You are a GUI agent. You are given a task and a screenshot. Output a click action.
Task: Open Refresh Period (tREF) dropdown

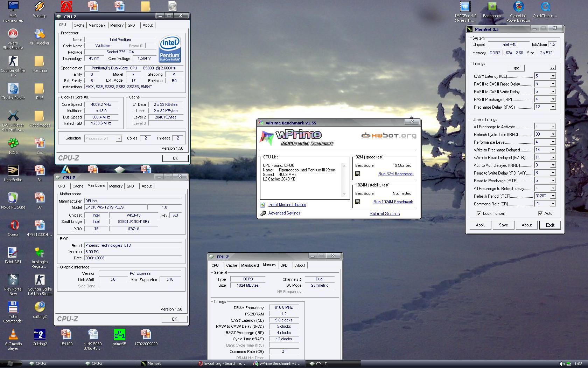[x=553, y=196]
